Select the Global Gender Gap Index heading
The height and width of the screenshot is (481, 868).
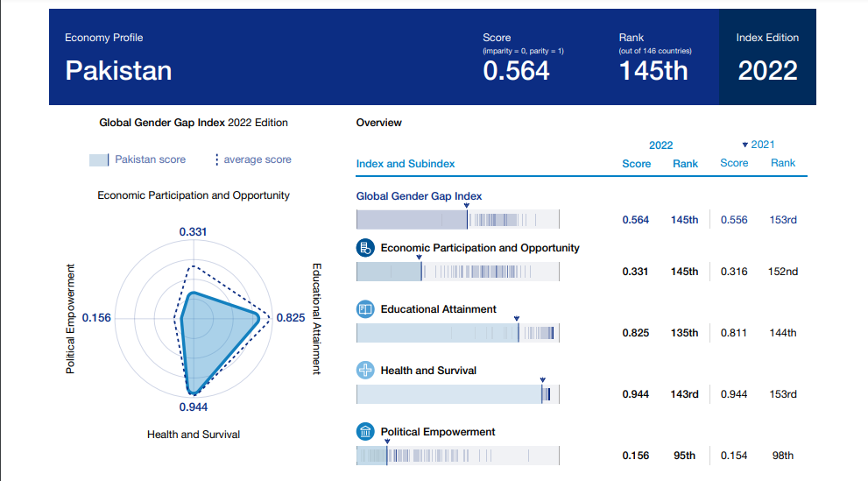pyautogui.click(x=419, y=196)
